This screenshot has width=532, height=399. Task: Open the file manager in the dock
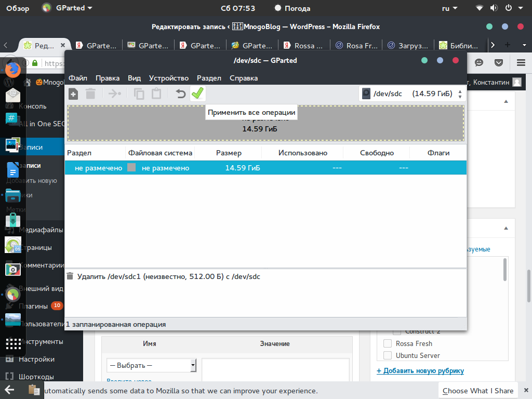point(13,196)
